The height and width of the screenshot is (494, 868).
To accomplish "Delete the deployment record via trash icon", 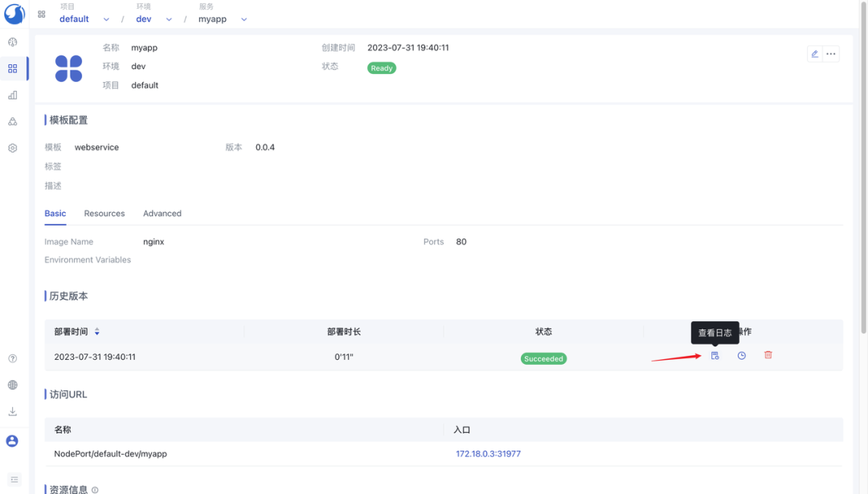I will point(768,355).
